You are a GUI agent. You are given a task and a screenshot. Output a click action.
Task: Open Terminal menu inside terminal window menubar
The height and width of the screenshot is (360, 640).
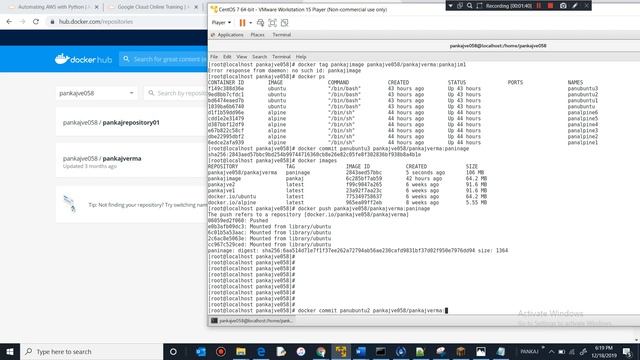coord(281,57)
